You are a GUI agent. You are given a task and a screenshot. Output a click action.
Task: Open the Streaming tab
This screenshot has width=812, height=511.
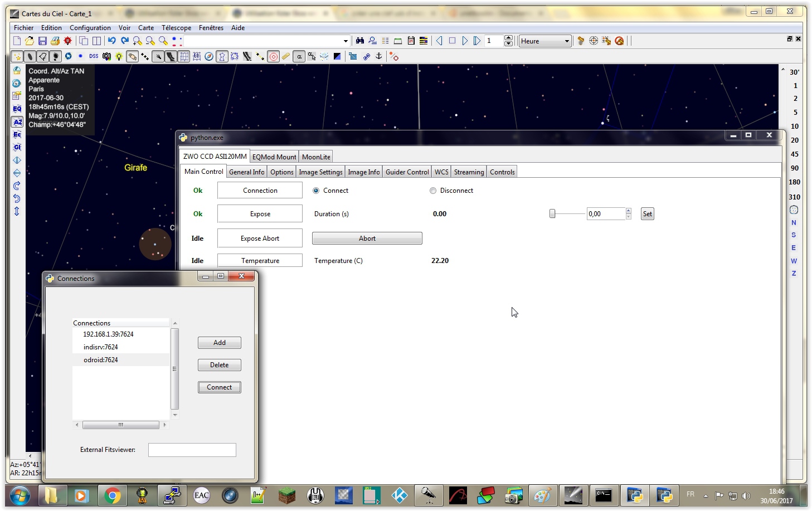(x=469, y=172)
